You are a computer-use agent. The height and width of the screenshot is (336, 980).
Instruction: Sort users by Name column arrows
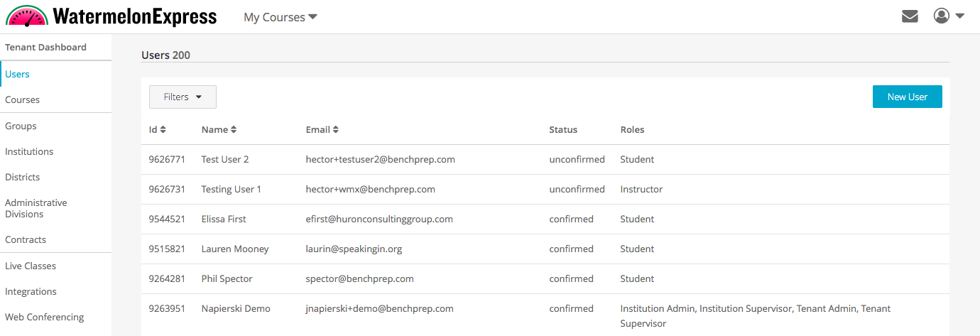[234, 130]
